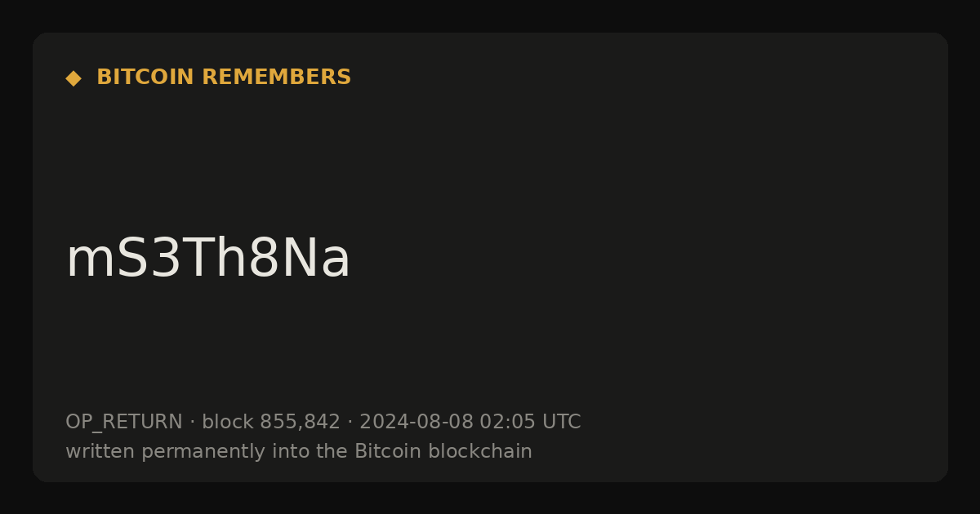This screenshot has width=980, height=514.
Task: Select the message text mS3Th8Na
Action: point(208,259)
